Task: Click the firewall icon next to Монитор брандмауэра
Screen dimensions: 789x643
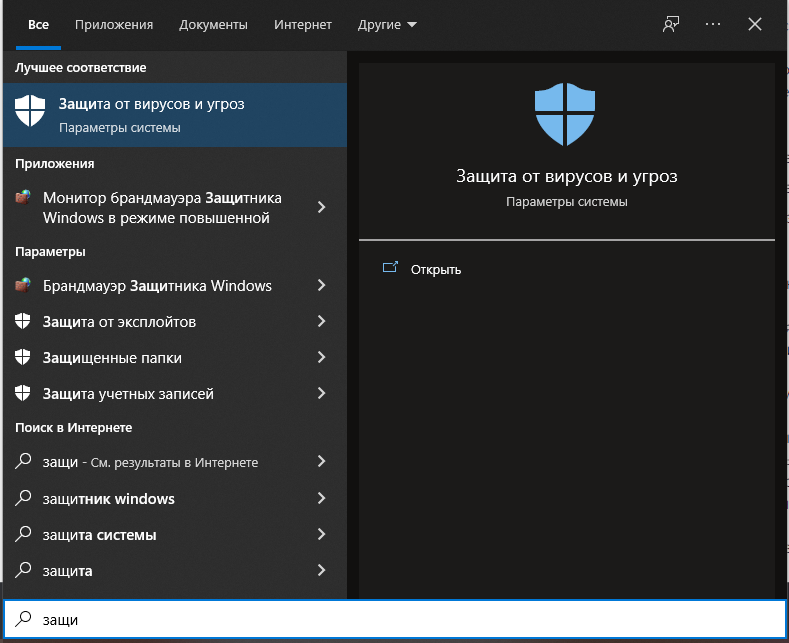Action: tap(23, 197)
